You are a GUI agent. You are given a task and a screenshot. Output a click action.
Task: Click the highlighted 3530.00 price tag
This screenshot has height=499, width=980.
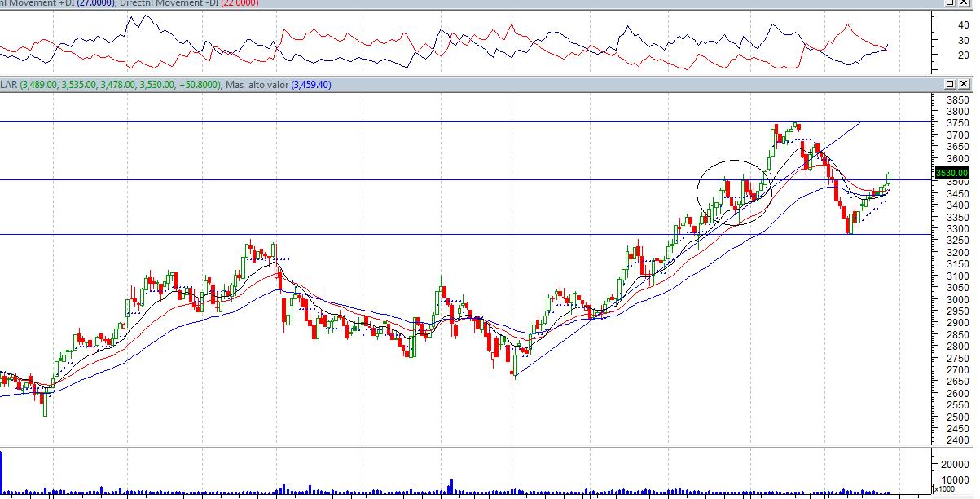[951, 173]
